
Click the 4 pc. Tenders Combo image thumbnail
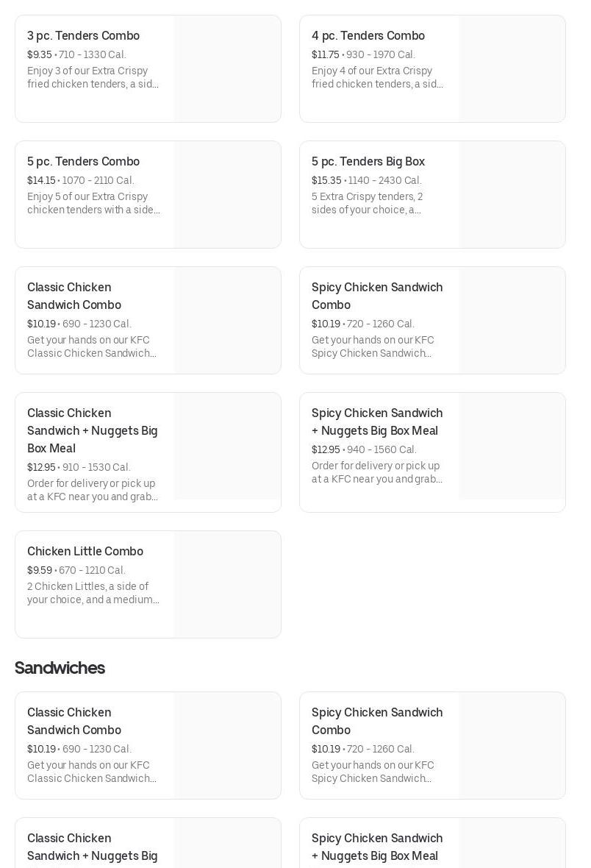(x=512, y=69)
